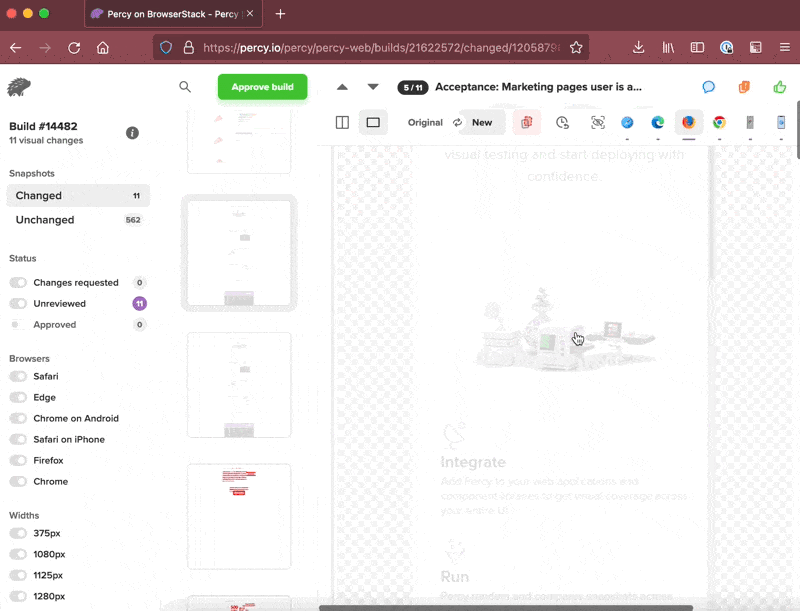Show the Original snapshot version
Viewport: 800px width, 611px height.
tap(425, 123)
